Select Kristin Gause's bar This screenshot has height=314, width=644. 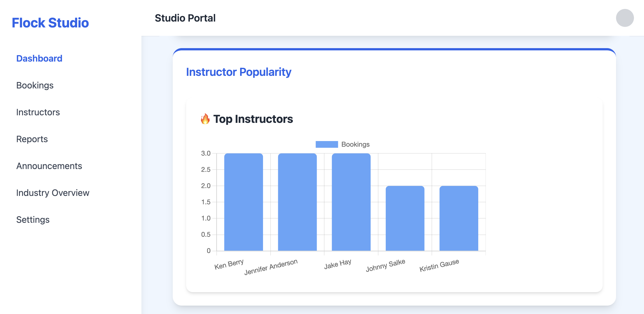coord(459,218)
